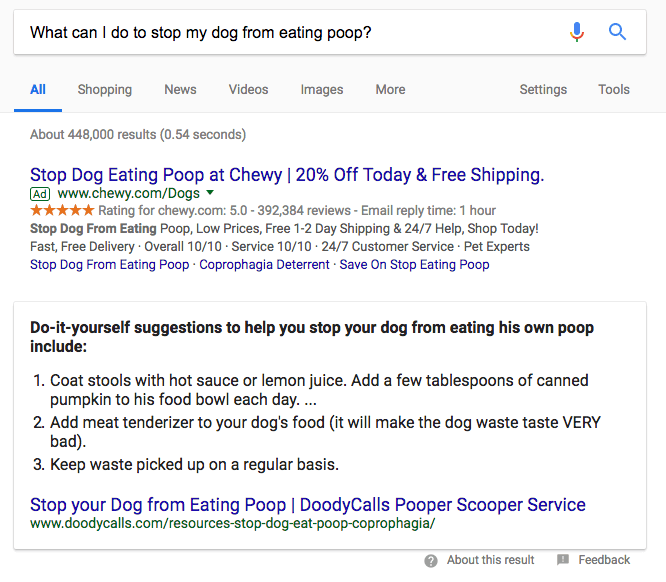Click the About this result link

click(x=490, y=560)
